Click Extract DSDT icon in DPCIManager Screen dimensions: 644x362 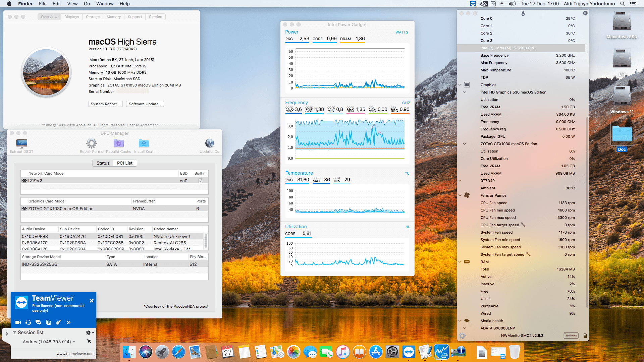(x=22, y=143)
